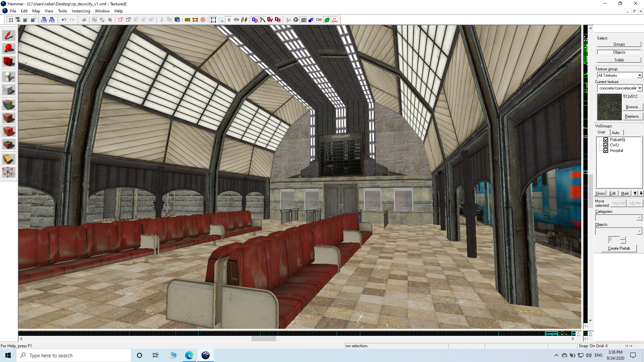Make the grid smaller

coord(25,20)
